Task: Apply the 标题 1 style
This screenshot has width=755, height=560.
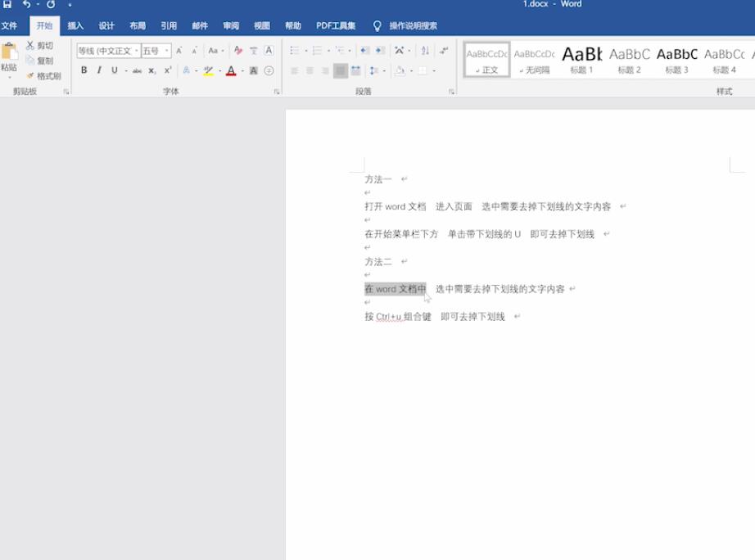Action: (581, 60)
